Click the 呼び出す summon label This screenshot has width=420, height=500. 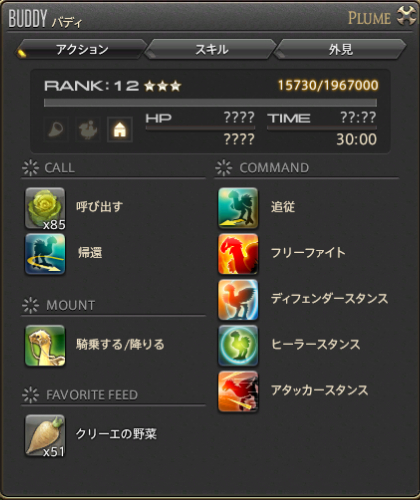click(99, 207)
